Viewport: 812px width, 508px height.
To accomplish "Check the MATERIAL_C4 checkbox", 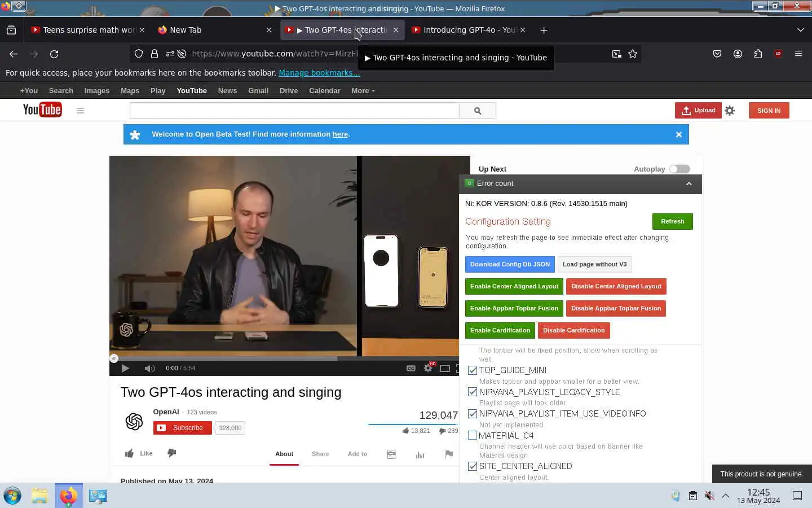I will (x=473, y=435).
